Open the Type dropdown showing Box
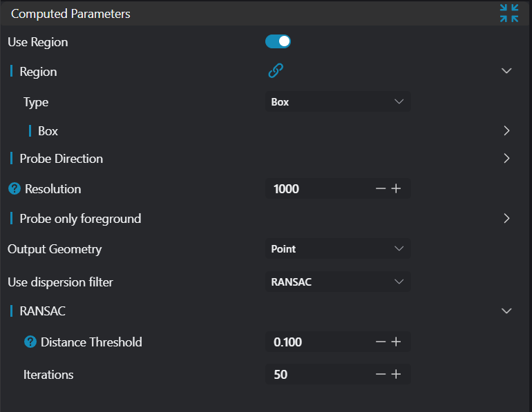The height and width of the screenshot is (412, 532). pyautogui.click(x=337, y=102)
